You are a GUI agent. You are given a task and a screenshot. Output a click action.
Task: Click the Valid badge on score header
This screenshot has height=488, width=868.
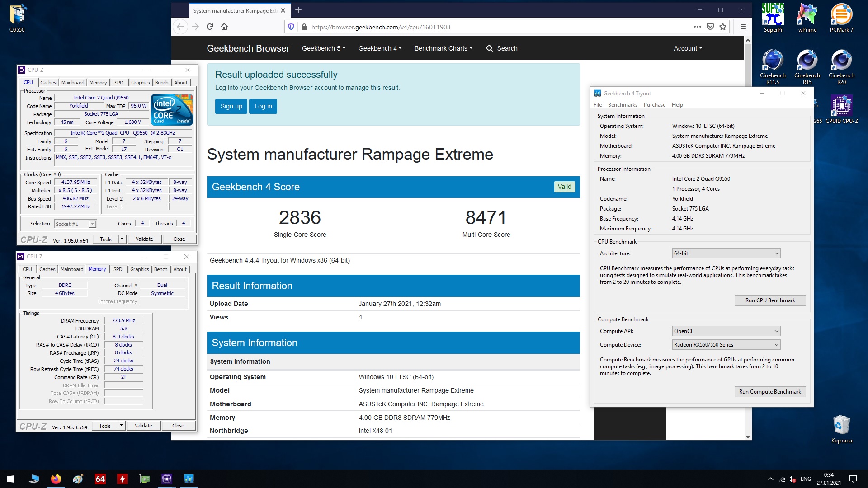tap(564, 187)
